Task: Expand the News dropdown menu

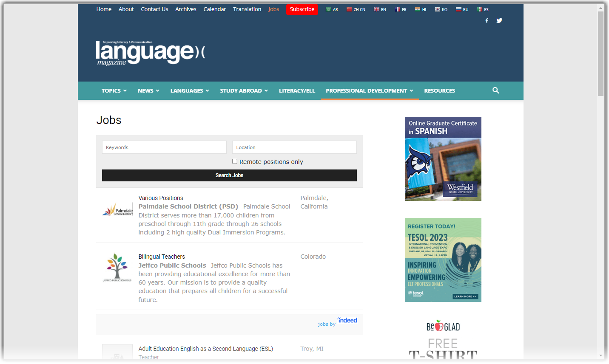Action: click(x=148, y=90)
